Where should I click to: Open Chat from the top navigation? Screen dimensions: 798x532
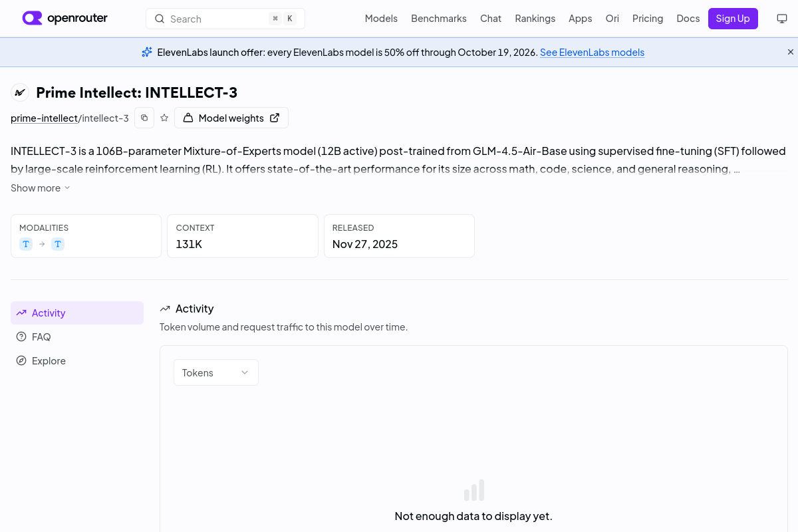[x=491, y=19]
